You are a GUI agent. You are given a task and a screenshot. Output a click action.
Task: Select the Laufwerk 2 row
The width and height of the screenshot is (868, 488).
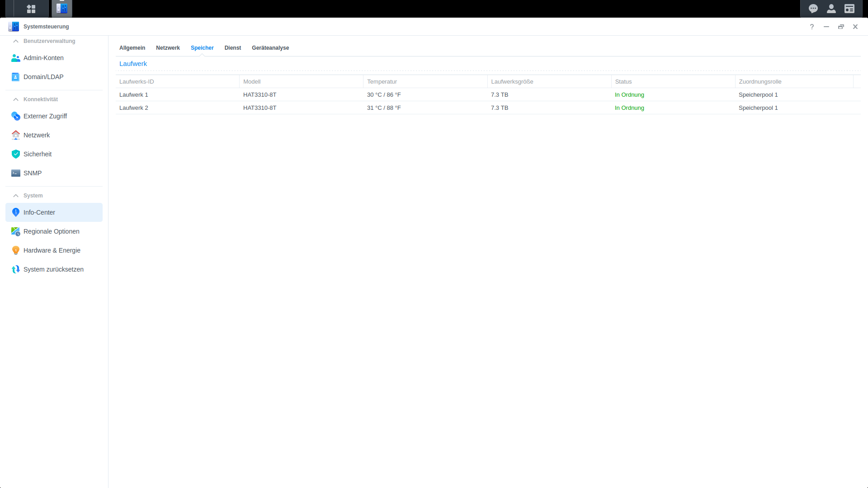pos(134,108)
